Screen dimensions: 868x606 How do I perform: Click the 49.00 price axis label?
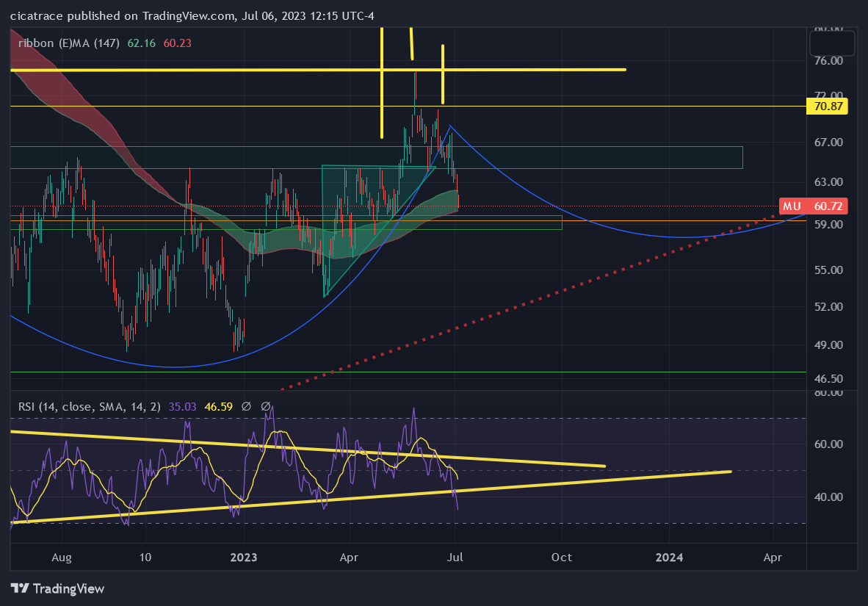(828, 345)
